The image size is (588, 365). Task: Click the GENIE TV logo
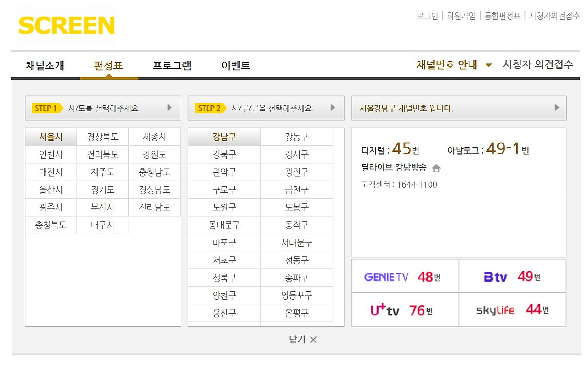point(386,277)
